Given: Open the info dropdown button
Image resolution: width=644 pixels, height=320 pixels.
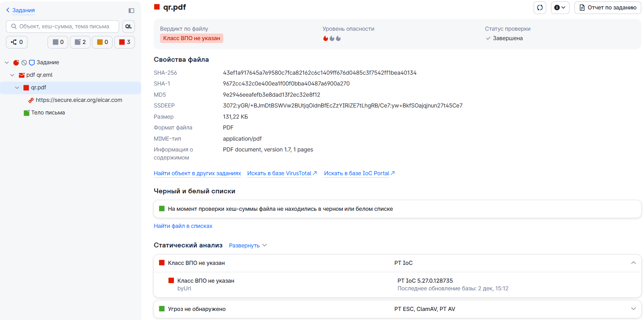Looking at the screenshot, I should pyautogui.click(x=560, y=8).
